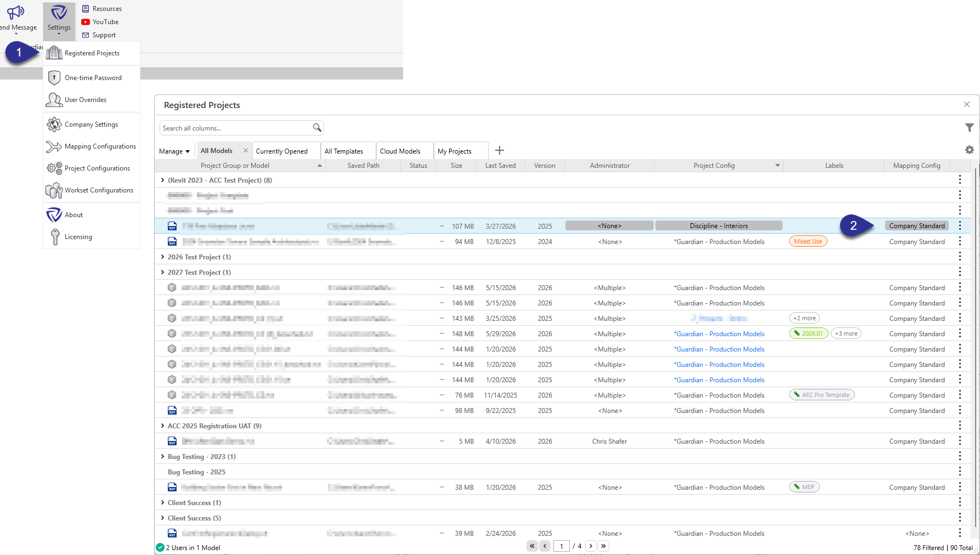Expand ACC 2025 Registration UAT group

(x=162, y=426)
